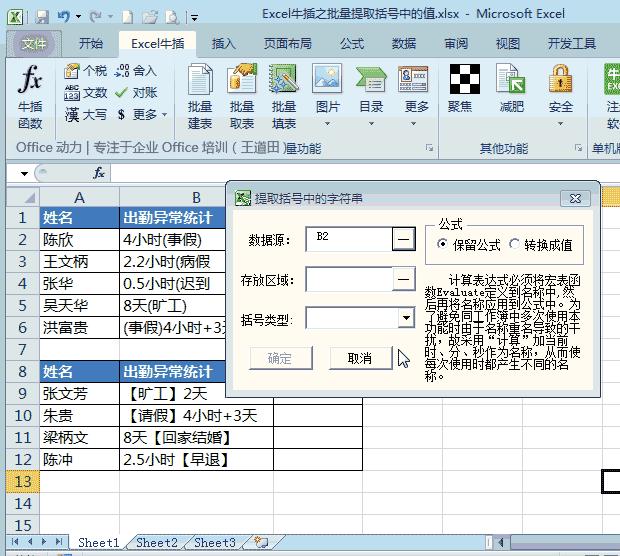620x556 pixels.
Task: Switch to the 数据 ribbon tab
Action: (x=404, y=43)
